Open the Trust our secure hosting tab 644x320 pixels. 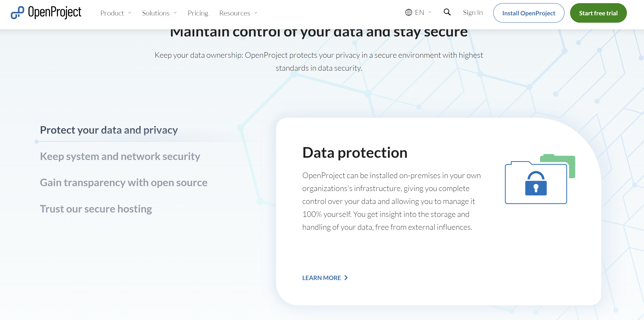click(x=96, y=209)
